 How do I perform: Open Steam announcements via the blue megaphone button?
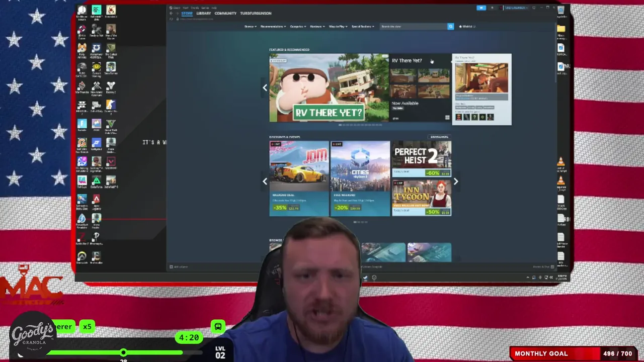tap(481, 8)
